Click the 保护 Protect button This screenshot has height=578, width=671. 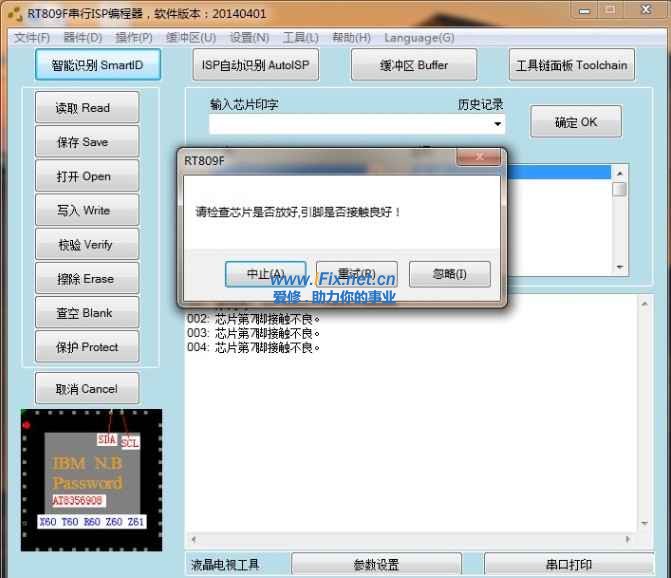[87, 347]
